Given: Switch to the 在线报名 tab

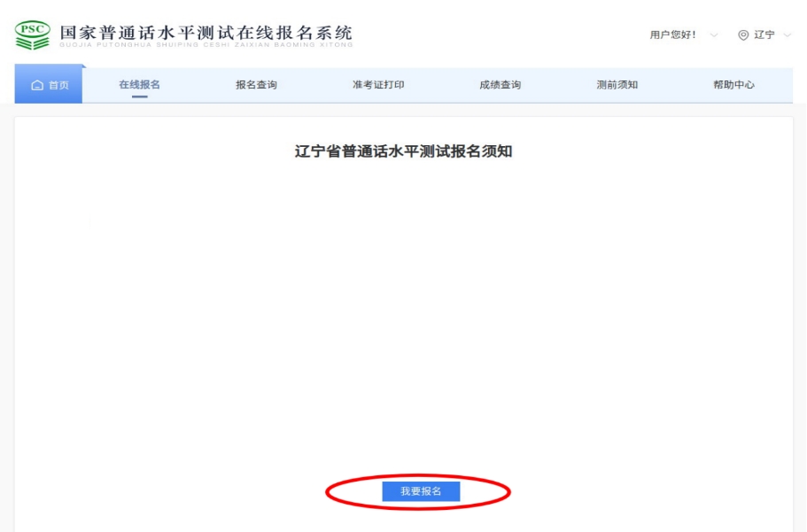Looking at the screenshot, I should click(x=139, y=85).
